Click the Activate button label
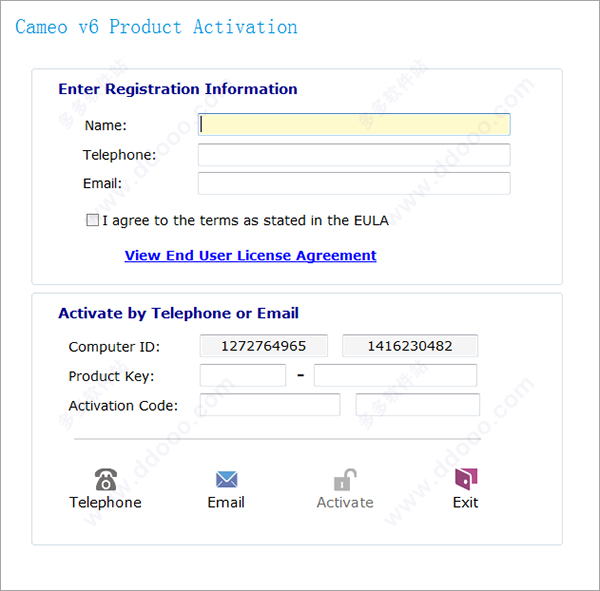 pyautogui.click(x=345, y=502)
